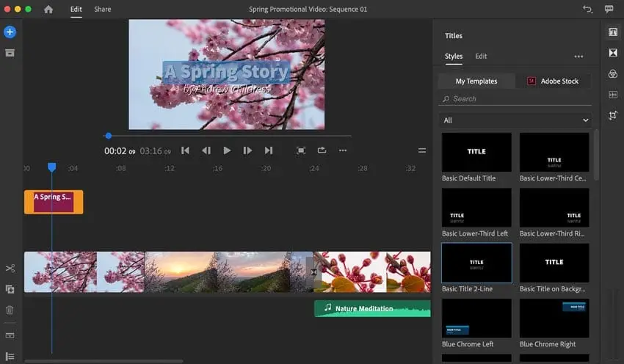Click the 03:16 duration timecode
Image resolution: width=624 pixels, height=364 pixels.
click(155, 151)
